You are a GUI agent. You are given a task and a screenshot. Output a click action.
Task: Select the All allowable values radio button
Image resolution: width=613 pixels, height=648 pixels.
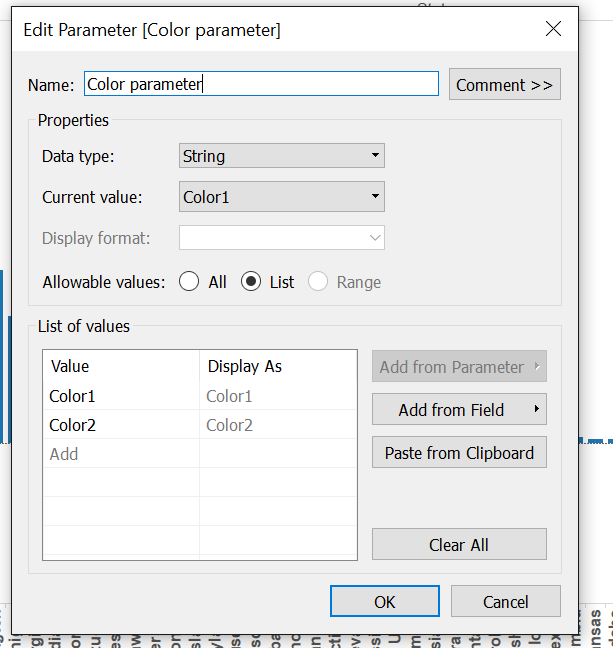tap(189, 282)
